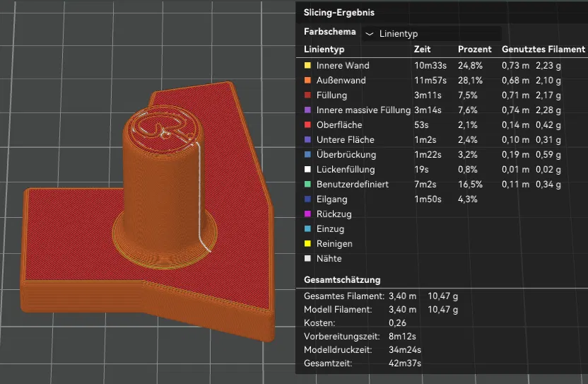This screenshot has height=384, width=588.
Task: Click the Genutztes Filament column header
Action: coord(543,50)
